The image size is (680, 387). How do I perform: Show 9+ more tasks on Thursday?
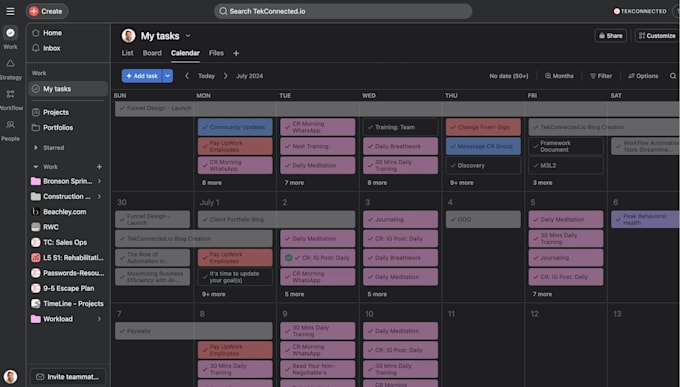[x=461, y=183]
